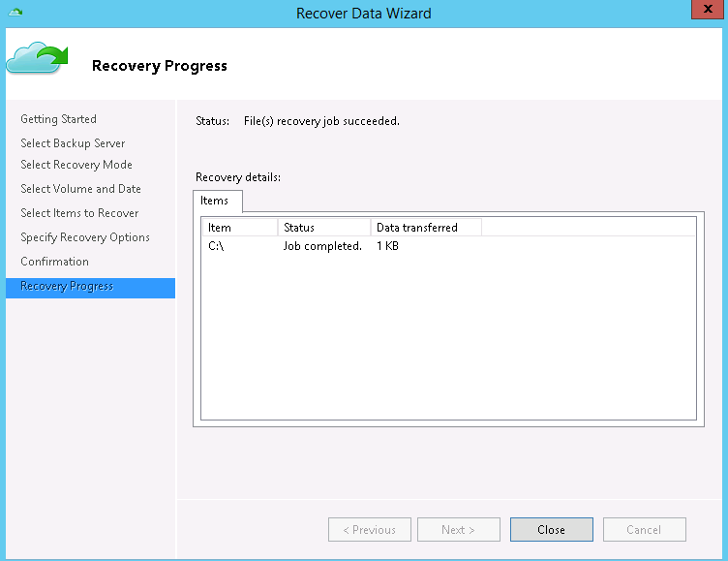The width and height of the screenshot is (728, 561).
Task: Go to Select Items to Recover step
Action: click(x=79, y=213)
